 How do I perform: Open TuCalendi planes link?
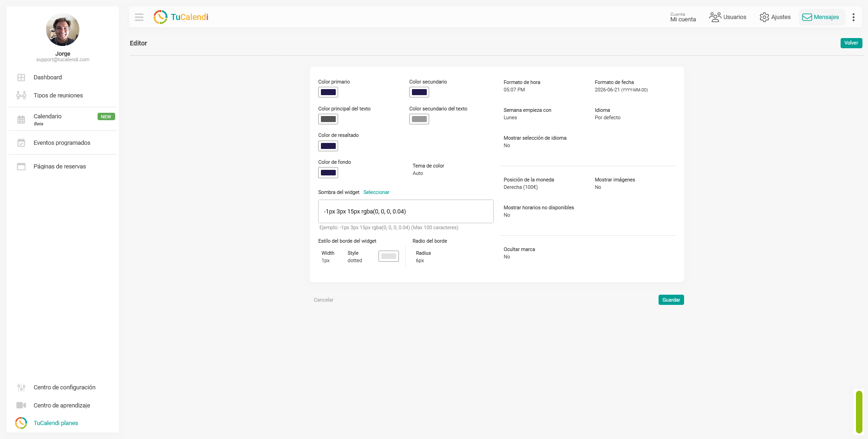click(x=56, y=423)
